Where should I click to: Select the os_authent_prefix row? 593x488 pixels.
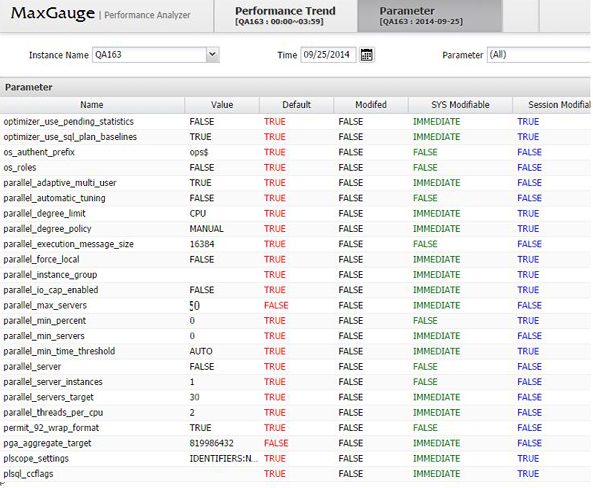click(295, 152)
